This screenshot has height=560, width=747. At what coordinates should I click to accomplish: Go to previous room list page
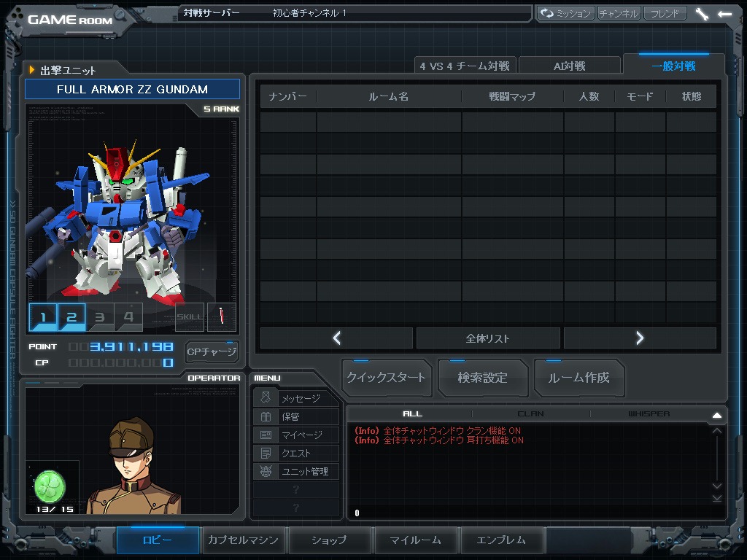click(336, 338)
